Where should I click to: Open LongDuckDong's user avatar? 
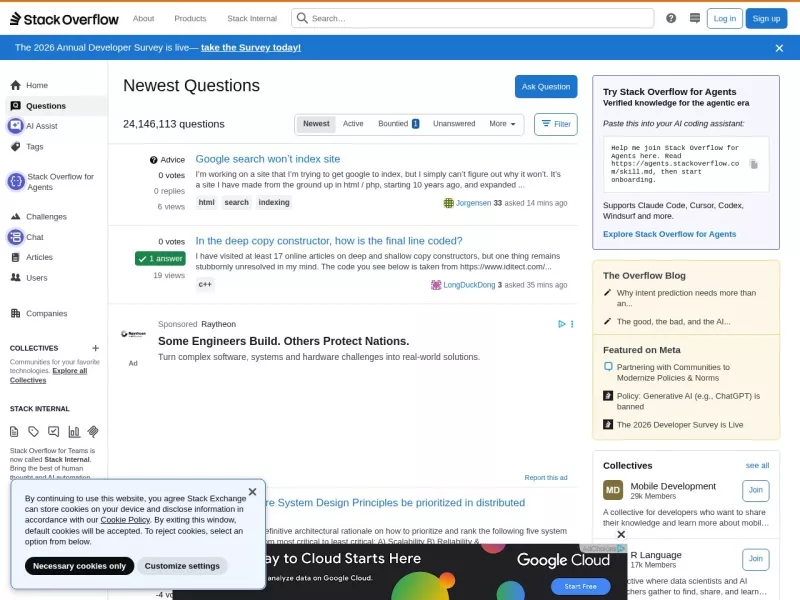coord(436,285)
